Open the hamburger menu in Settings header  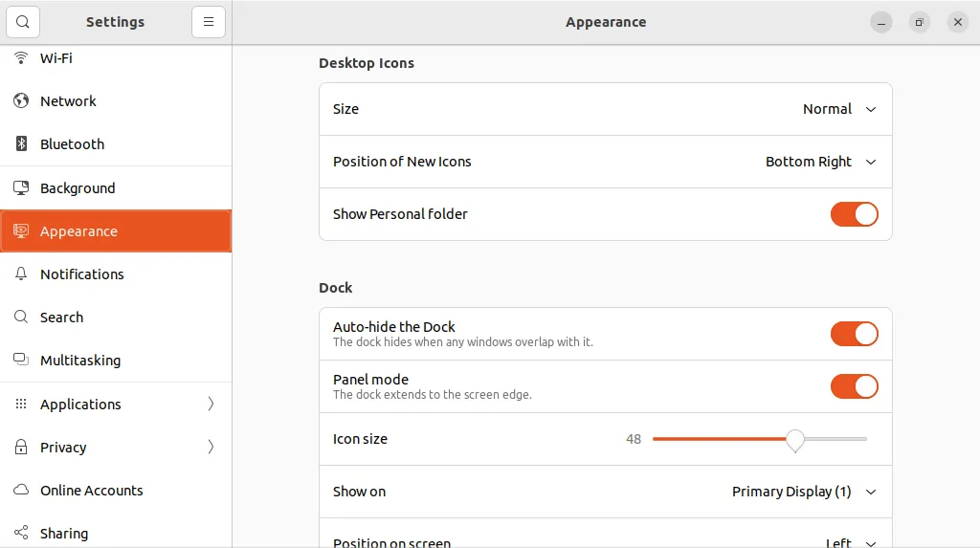coord(209,22)
